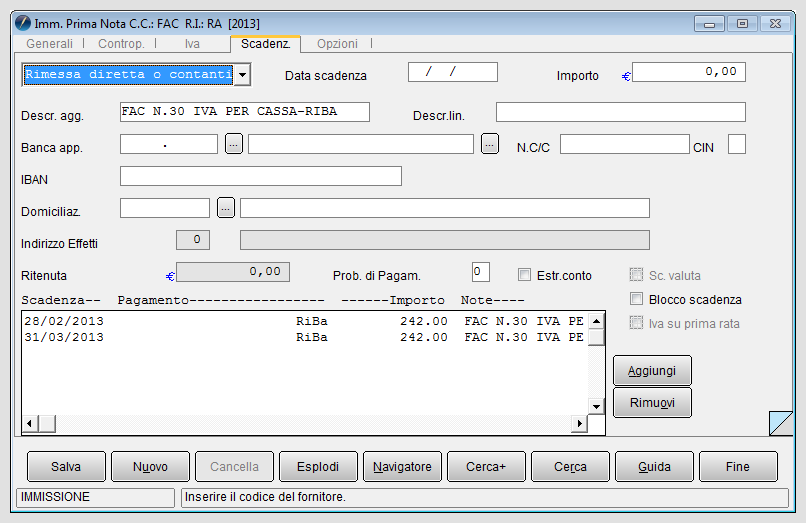Click the list horizontal scroll-right arrow

pos(579,424)
